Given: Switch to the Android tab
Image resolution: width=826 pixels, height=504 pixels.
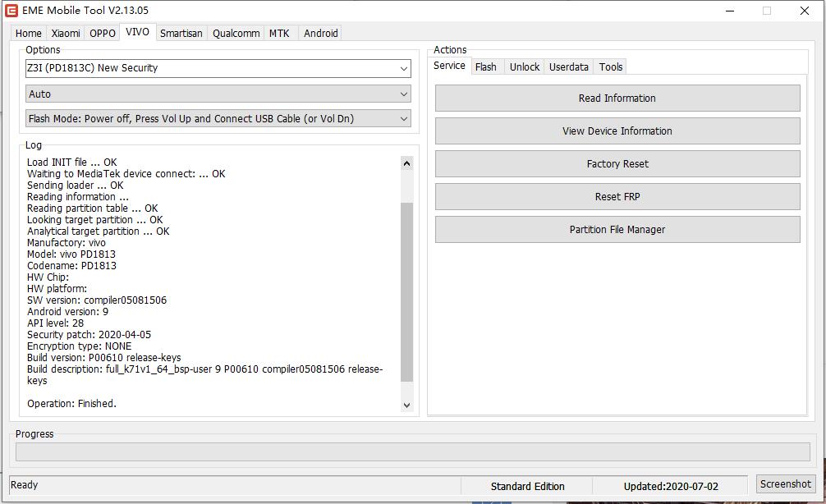Looking at the screenshot, I should (321, 33).
